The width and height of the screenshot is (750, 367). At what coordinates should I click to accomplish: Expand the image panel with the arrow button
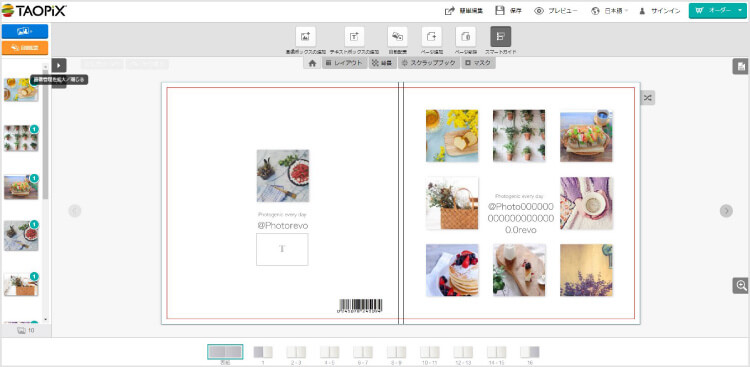[59, 65]
